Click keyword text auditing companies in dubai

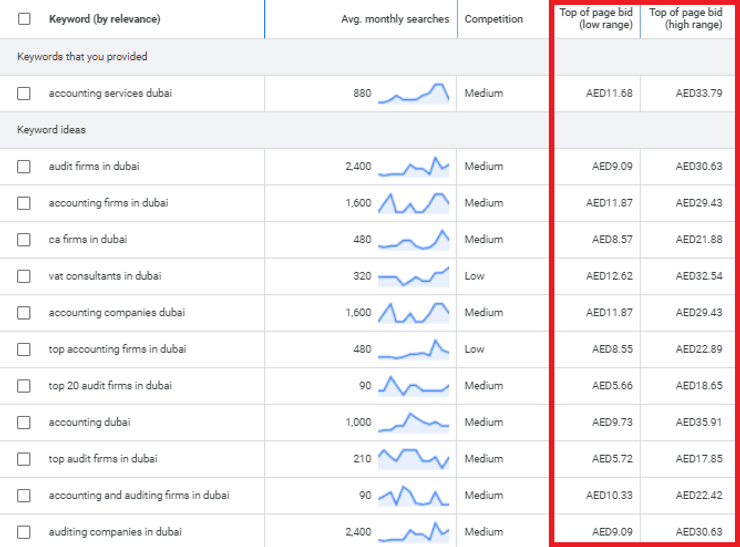tap(115, 532)
